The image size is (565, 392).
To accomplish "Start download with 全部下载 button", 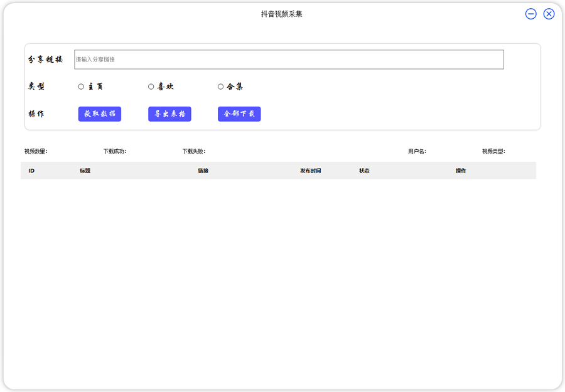I will tap(239, 114).
